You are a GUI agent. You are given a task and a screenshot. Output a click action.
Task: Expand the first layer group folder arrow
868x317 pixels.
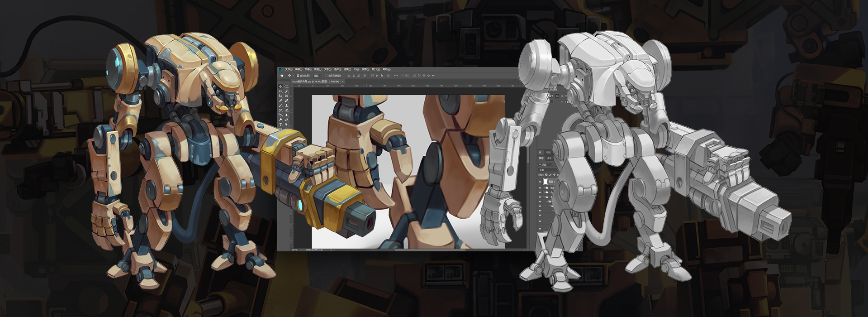point(544,187)
